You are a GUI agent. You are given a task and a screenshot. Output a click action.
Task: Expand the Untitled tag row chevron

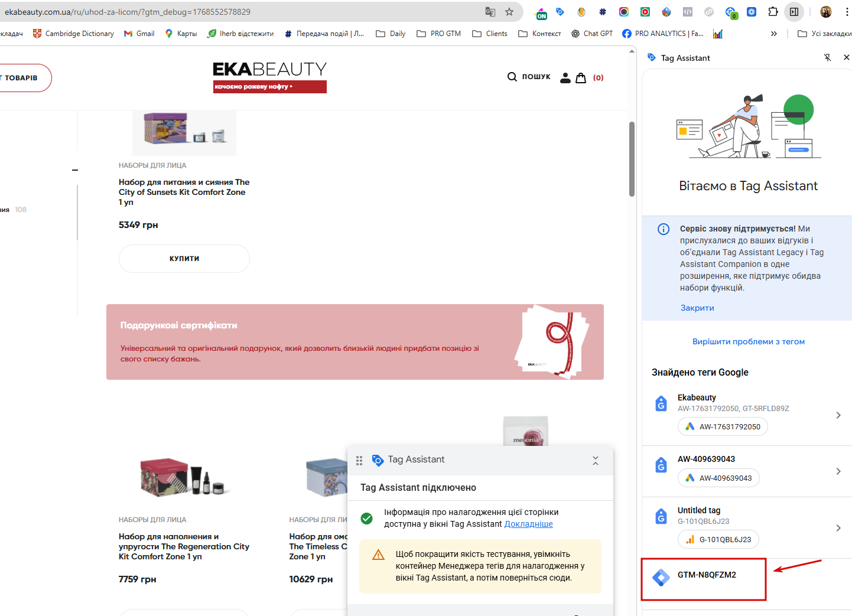click(x=838, y=528)
